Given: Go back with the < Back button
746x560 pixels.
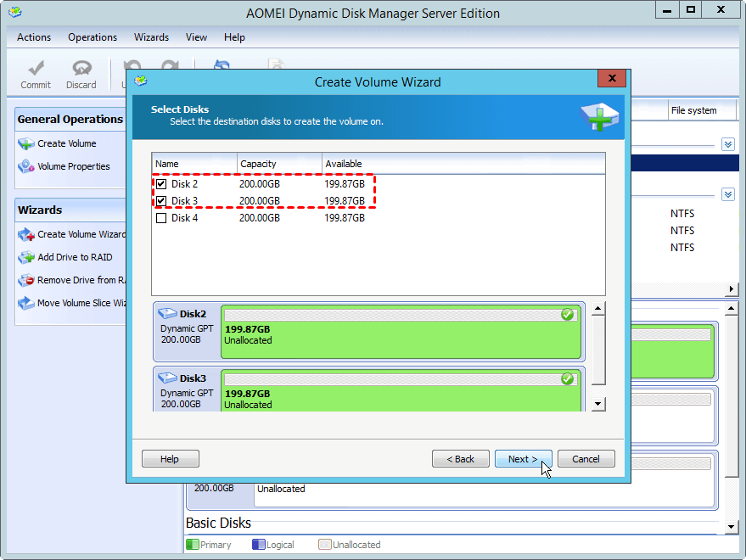Looking at the screenshot, I should pyautogui.click(x=461, y=459).
